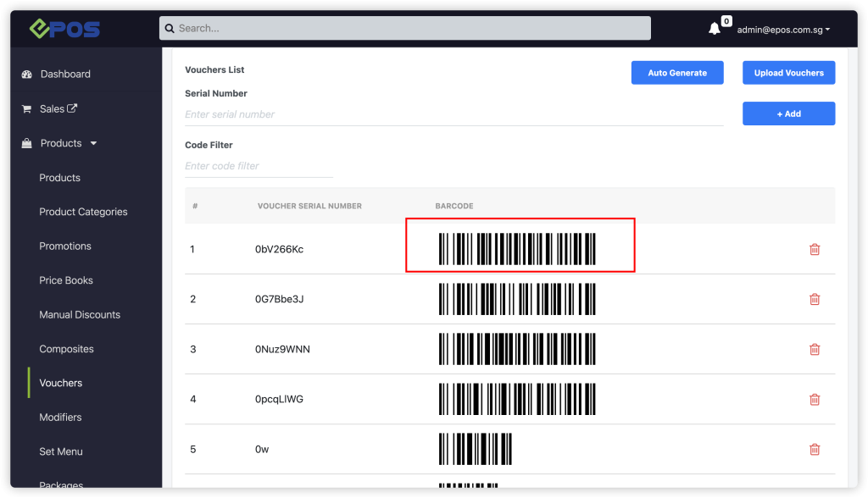
Task: Open the Products submenu item
Action: click(x=60, y=178)
